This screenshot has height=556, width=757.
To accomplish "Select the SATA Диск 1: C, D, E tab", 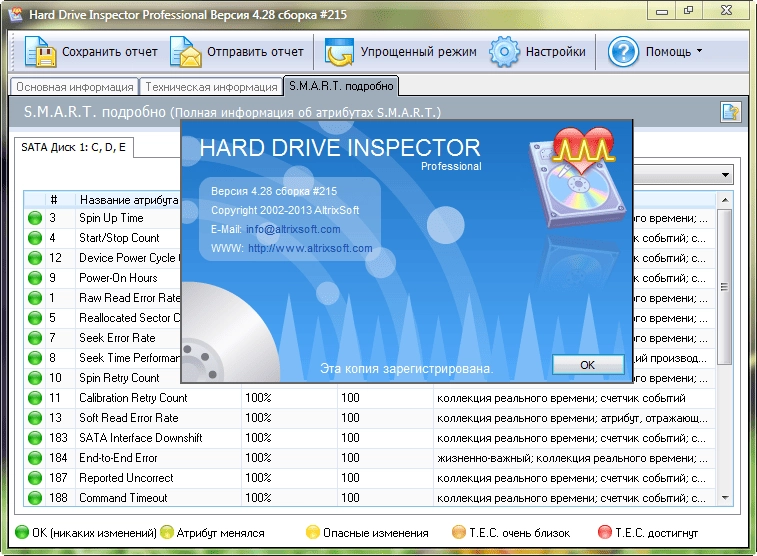I will coord(73,148).
